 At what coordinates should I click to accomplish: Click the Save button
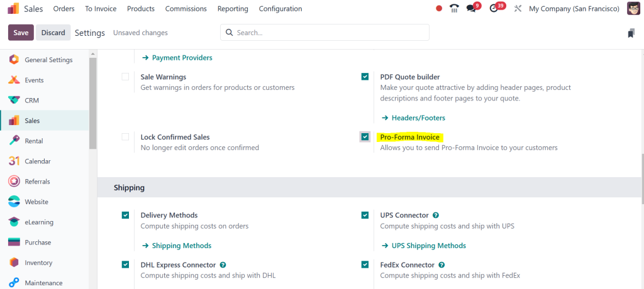21,33
